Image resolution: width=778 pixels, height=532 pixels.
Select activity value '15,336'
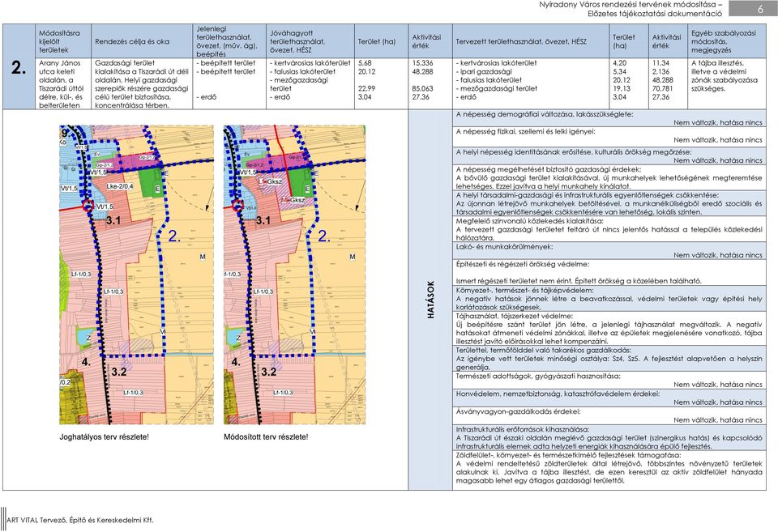coord(422,63)
